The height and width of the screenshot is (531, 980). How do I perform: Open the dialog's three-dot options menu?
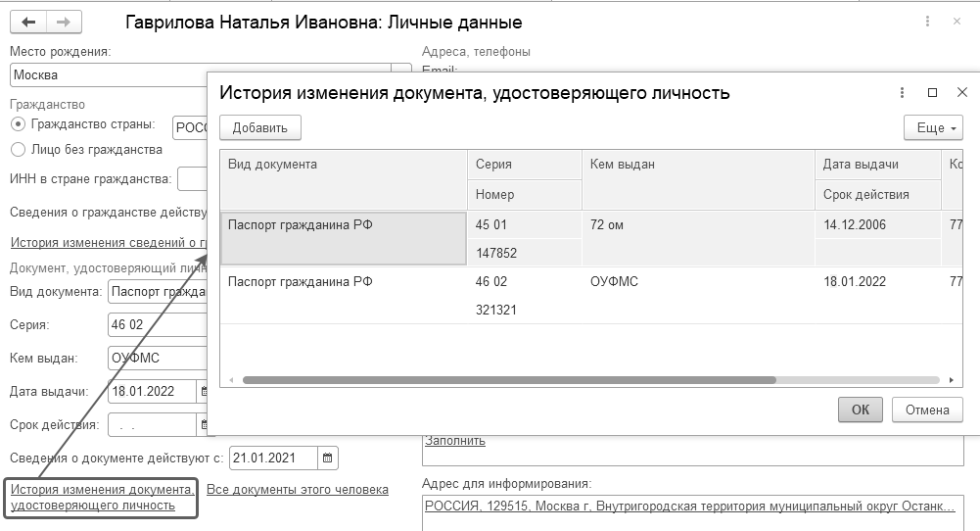tap(902, 93)
